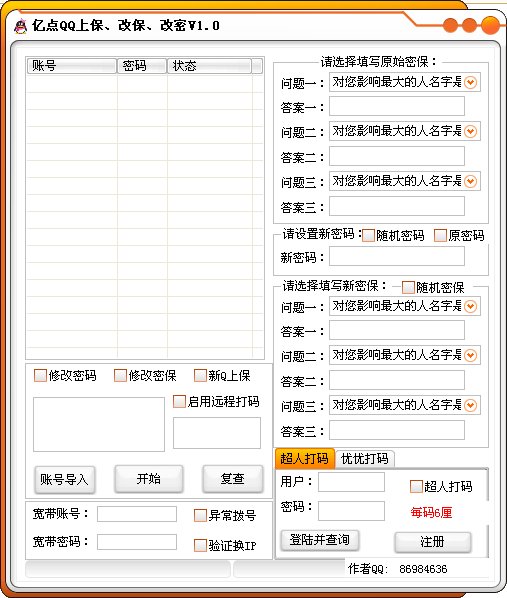Expand 问题二 dropdown in original security section
The image size is (507, 598).
pyautogui.click(x=471, y=132)
